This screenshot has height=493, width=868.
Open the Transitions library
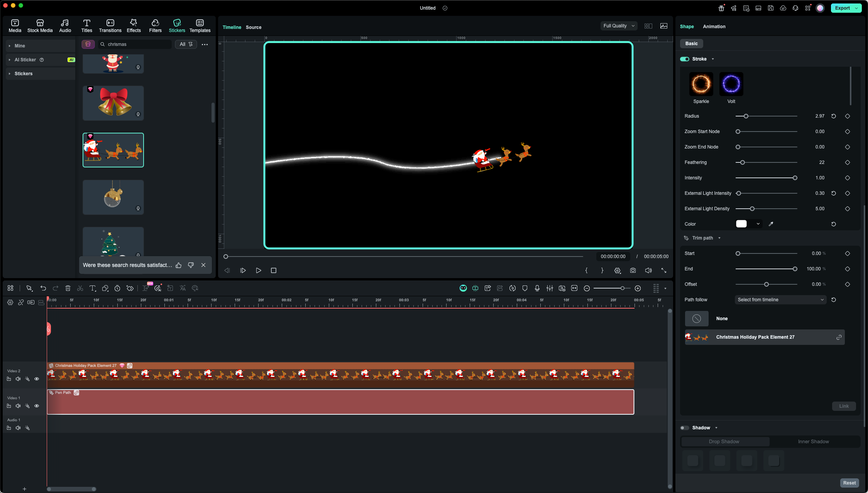(x=110, y=25)
